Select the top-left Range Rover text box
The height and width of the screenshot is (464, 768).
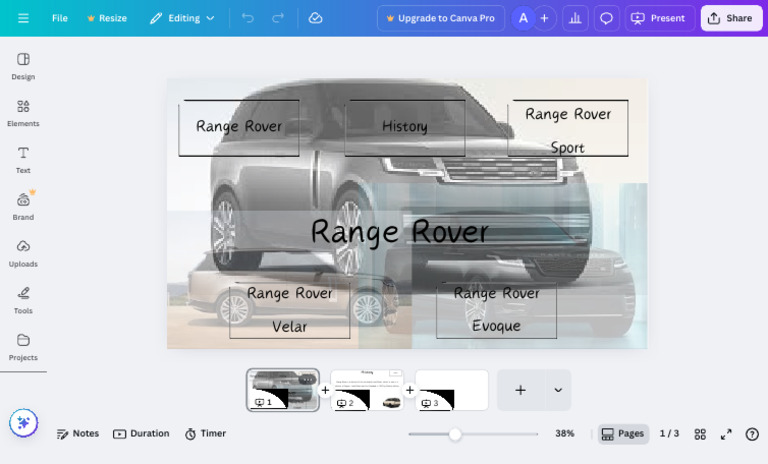(239, 127)
